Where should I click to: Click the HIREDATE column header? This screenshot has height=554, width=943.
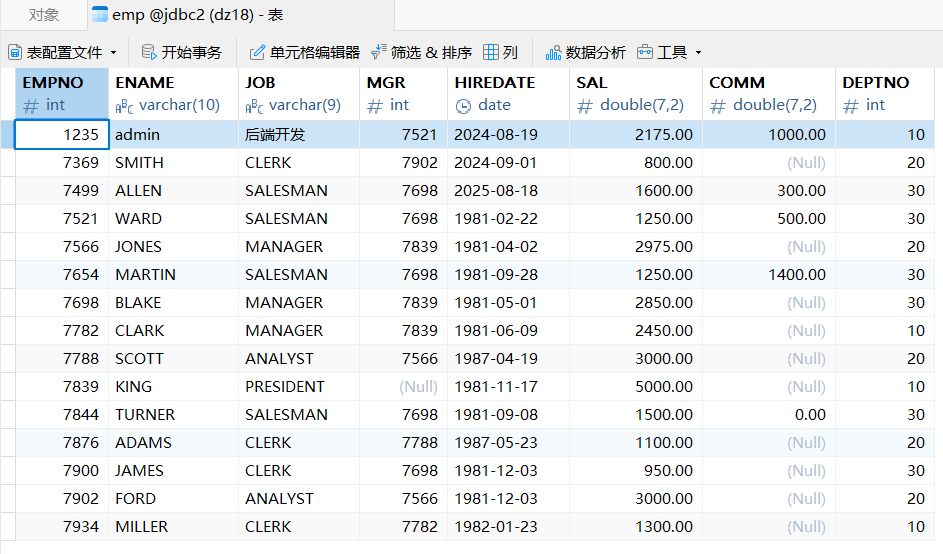508,93
